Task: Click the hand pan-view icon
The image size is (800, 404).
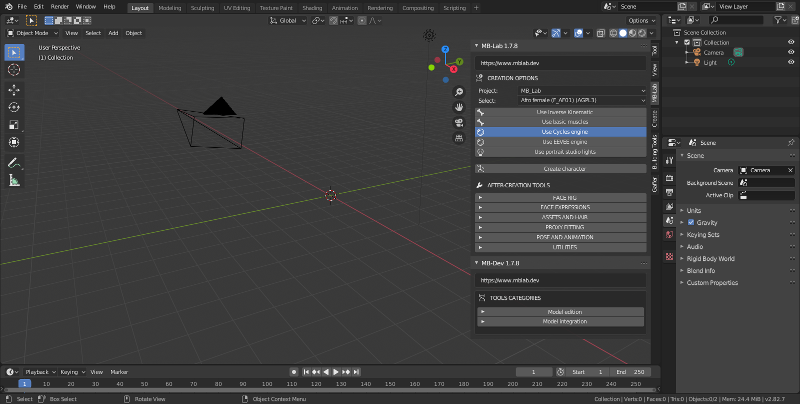Action: pos(458,107)
